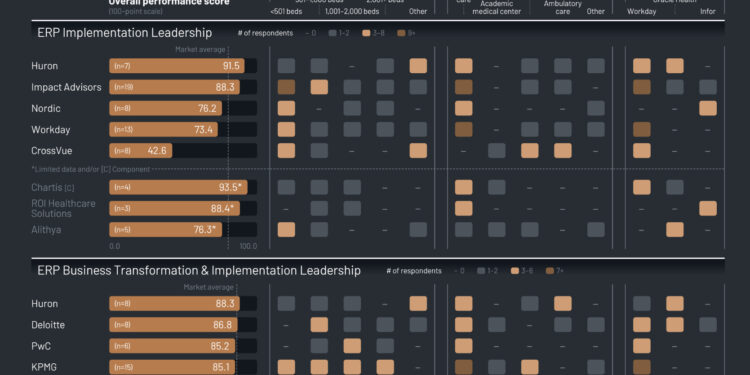Click the 0.0 axis label
This screenshot has width=750, height=375.
coord(115,246)
